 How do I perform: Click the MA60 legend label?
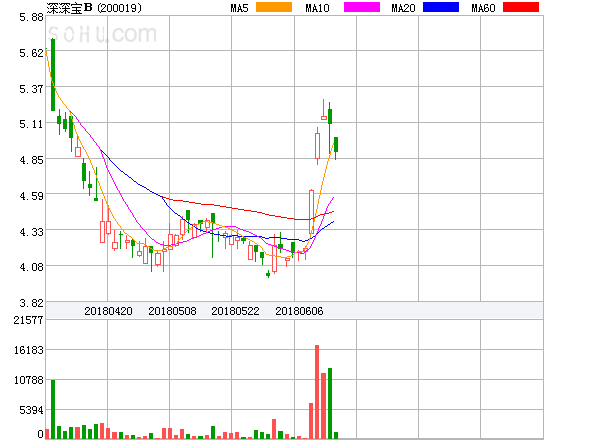click(x=483, y=8)
